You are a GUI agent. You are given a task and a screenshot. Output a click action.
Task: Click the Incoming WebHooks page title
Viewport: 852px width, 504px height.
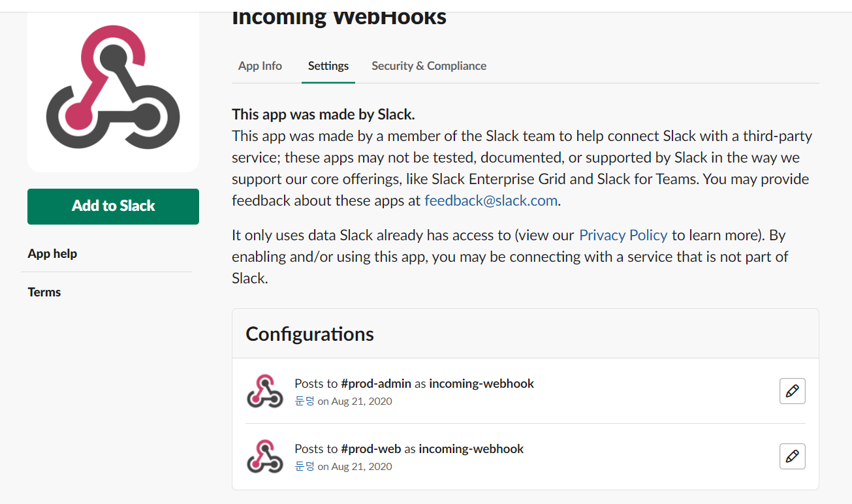point(339,17)
